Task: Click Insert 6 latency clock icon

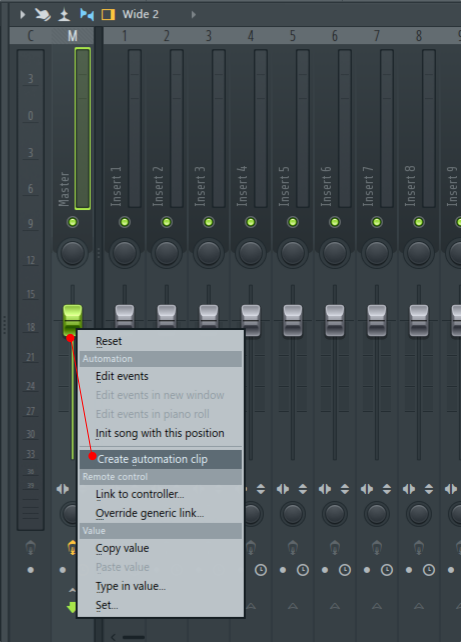Action: coord(345,570)
